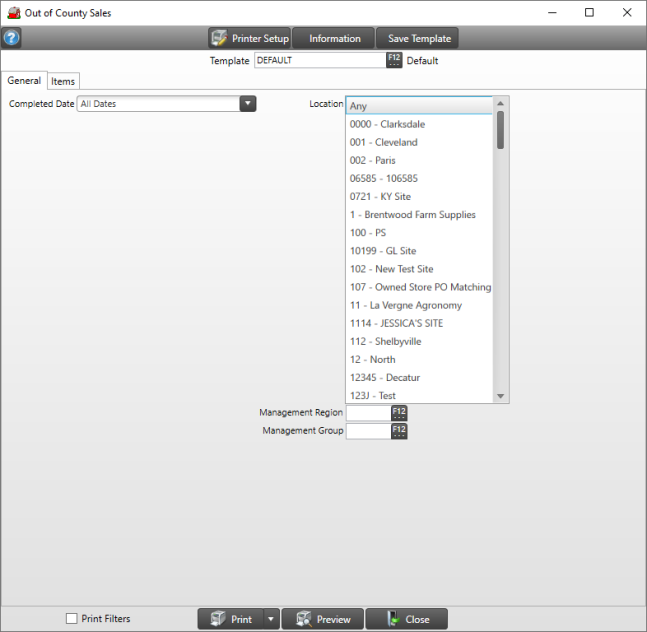Select the General tab
Viewport: 647px width, 632px height.
[x=24, y=81]
